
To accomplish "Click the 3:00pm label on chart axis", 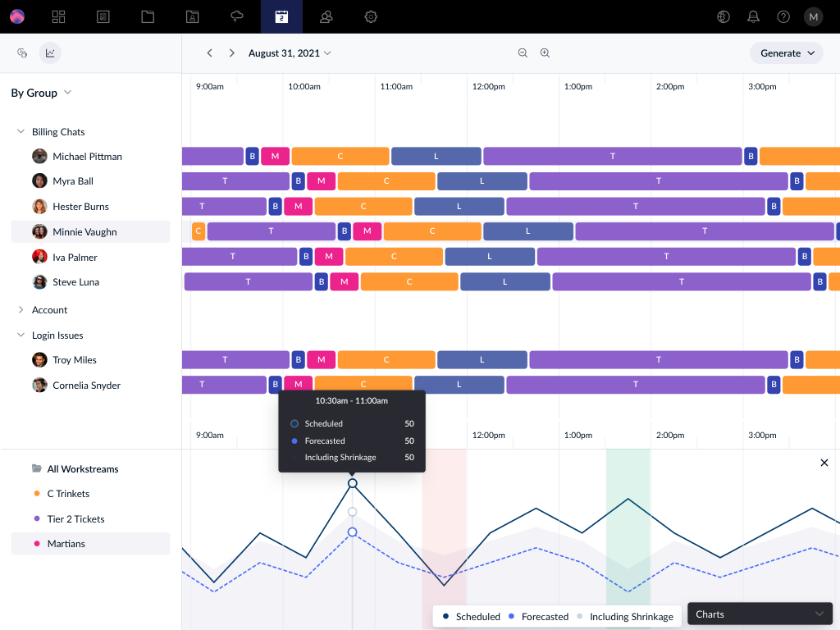I will (x=762, y=435).
